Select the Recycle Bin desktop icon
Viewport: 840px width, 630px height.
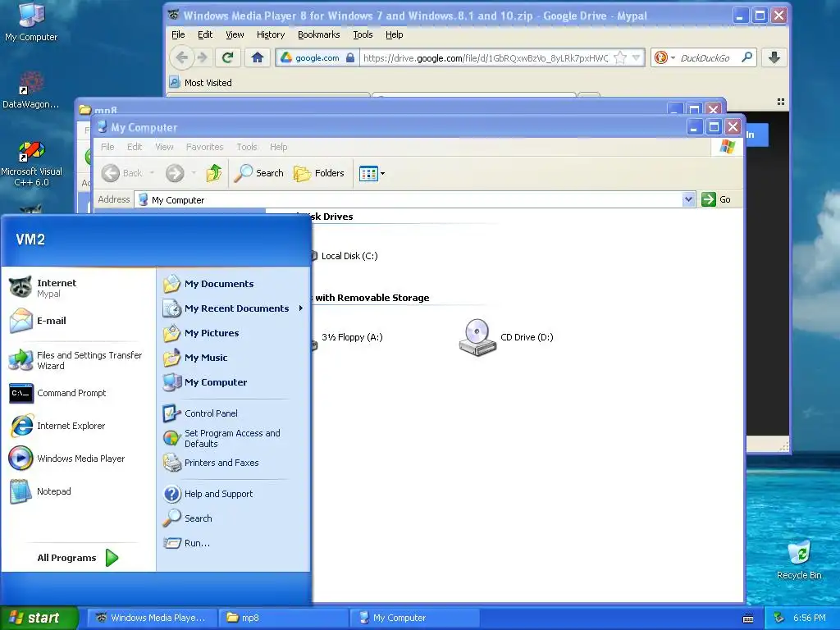[799, 560]
